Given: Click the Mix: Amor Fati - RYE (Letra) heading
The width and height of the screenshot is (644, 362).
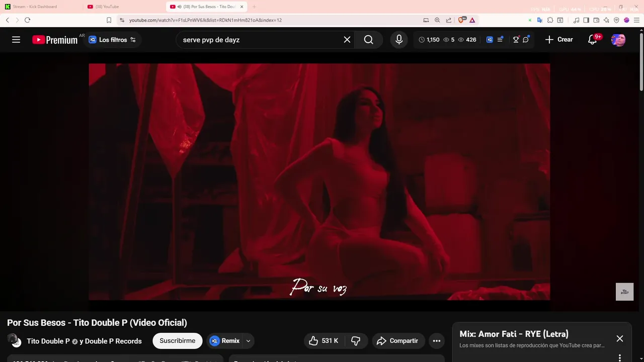Looking at the screenshot, I should [514, 334].
